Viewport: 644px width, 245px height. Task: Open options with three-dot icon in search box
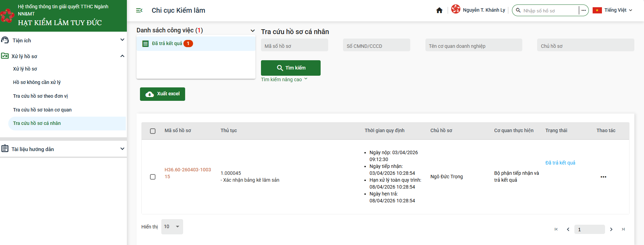tap(583, 10)
